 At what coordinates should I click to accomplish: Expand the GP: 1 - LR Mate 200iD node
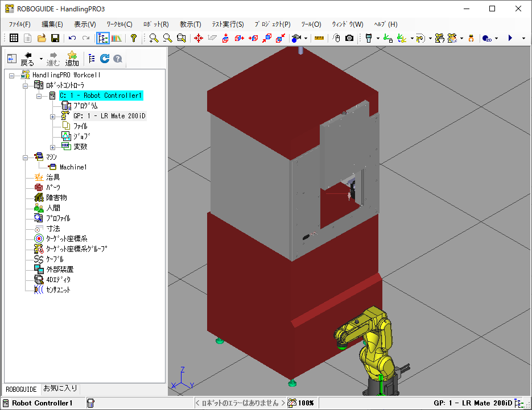53,116
